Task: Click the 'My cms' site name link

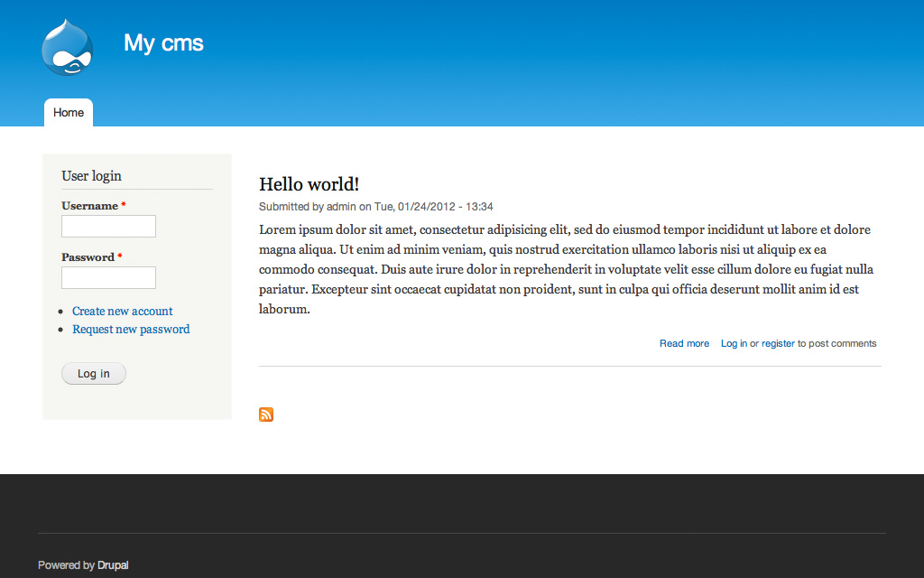Action: click(x=162, y=42)
